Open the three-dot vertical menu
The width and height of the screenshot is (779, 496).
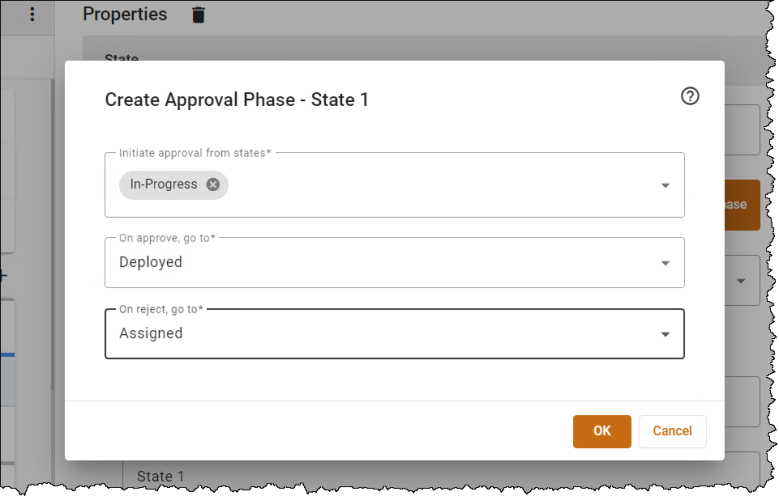coord(32,14)
